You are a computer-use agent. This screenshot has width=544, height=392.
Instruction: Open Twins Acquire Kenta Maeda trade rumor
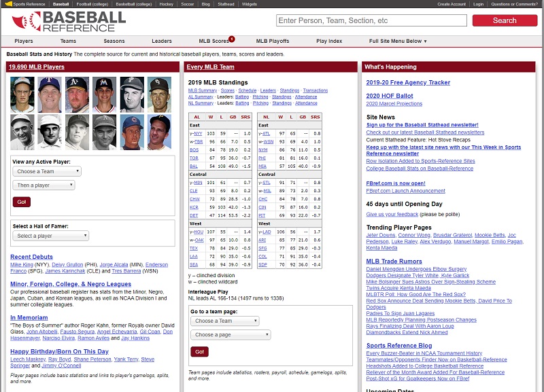[x=398, y=288]
